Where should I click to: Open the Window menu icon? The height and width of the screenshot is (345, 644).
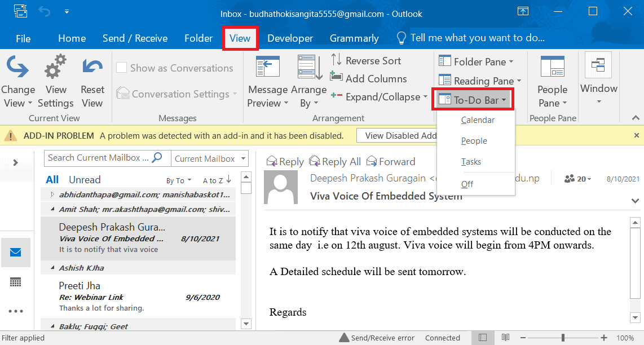(x=598, y=66)
